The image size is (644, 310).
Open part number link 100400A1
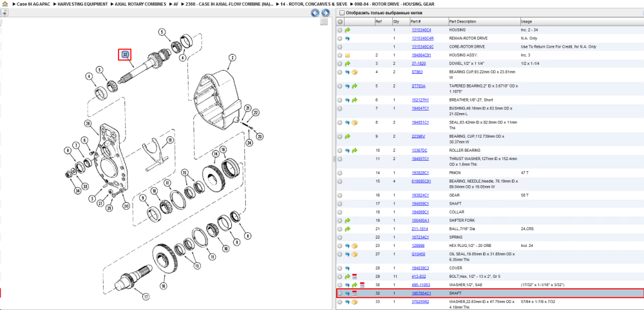[420, 220]
